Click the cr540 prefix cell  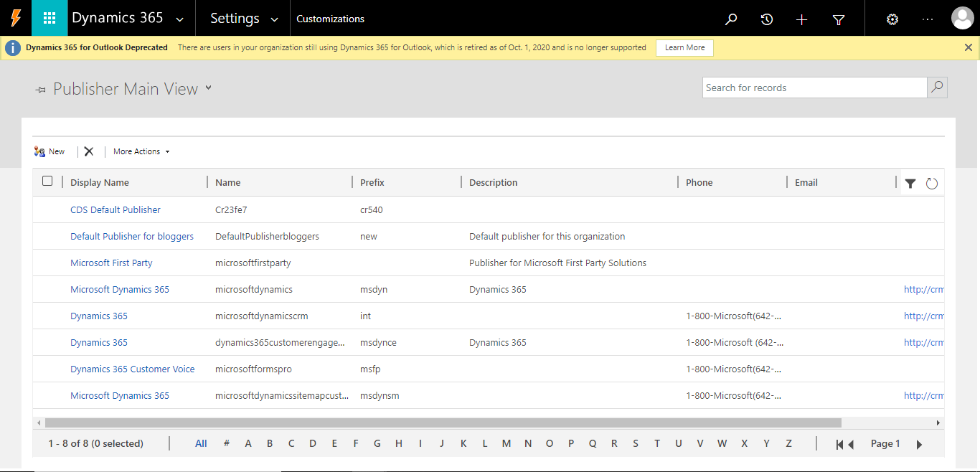(x=372, y=209)
